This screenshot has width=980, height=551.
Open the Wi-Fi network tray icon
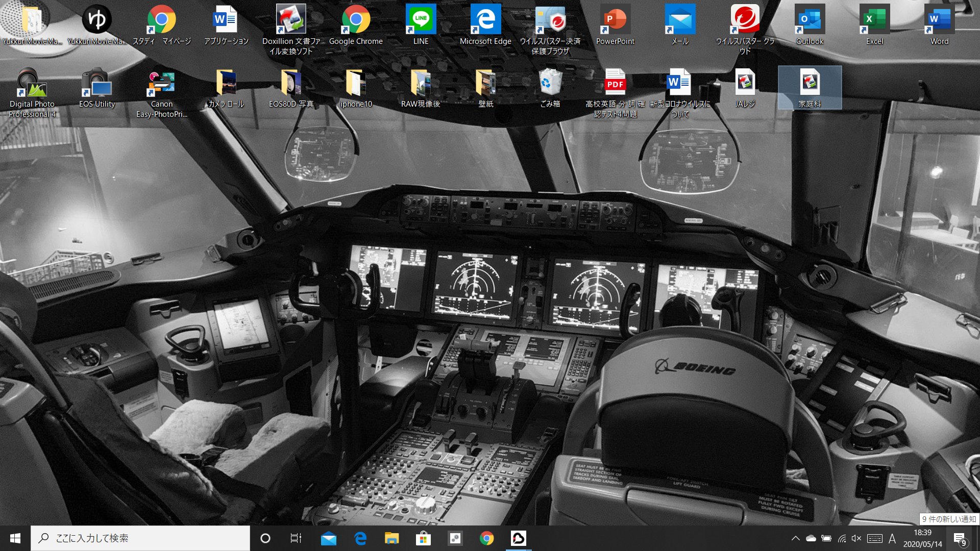click(842, 538)
